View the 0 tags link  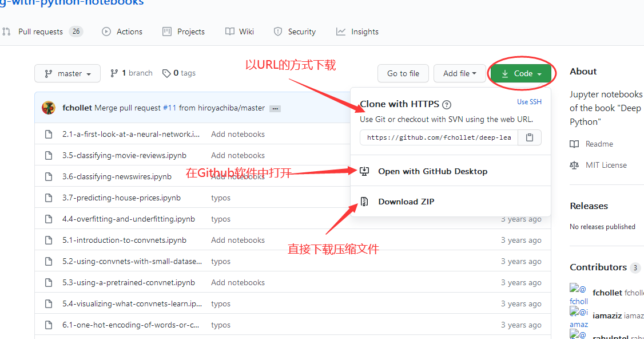tap(178, 73)
